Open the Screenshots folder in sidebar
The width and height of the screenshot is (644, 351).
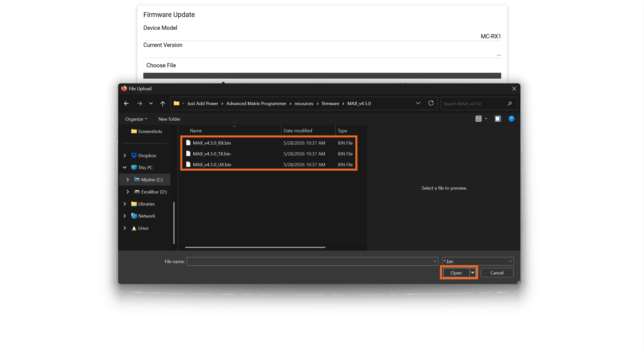[147, 131]
